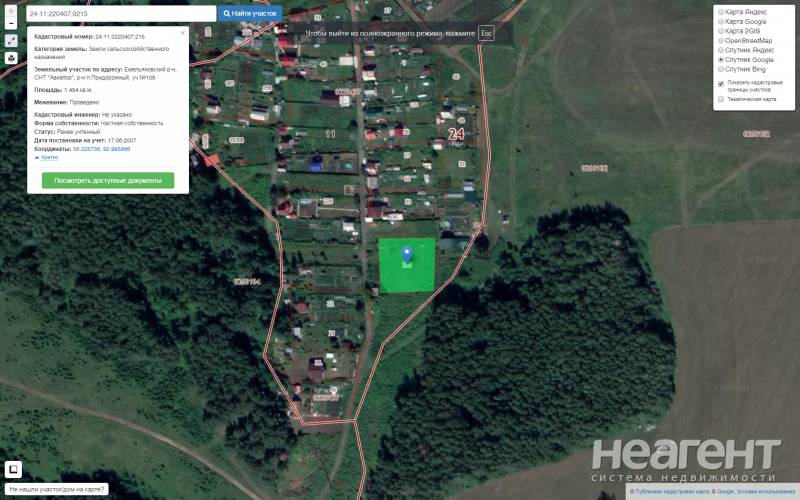Click the print map icon

click(11, 58)
